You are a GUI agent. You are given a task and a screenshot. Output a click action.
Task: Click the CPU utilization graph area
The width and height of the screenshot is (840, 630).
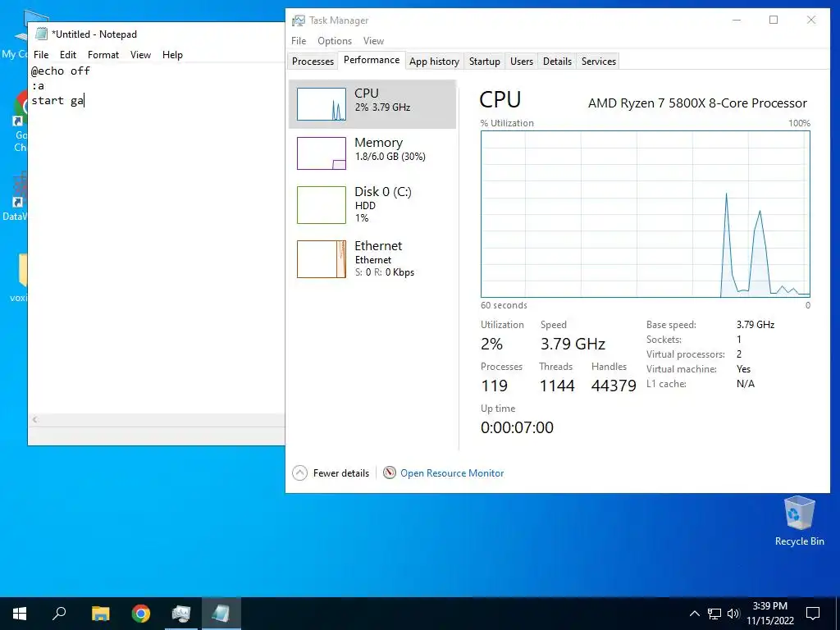point(646,214)
